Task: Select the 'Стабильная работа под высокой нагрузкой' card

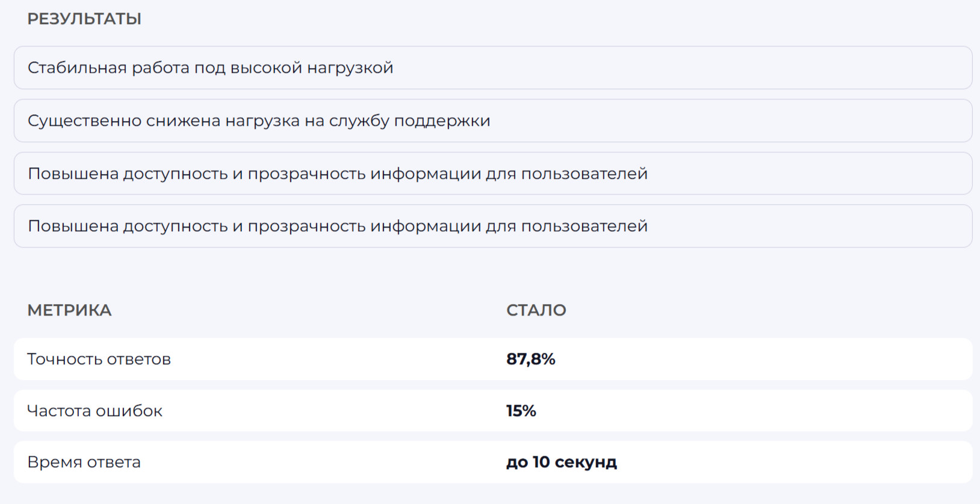Action: tap(492, 68)
